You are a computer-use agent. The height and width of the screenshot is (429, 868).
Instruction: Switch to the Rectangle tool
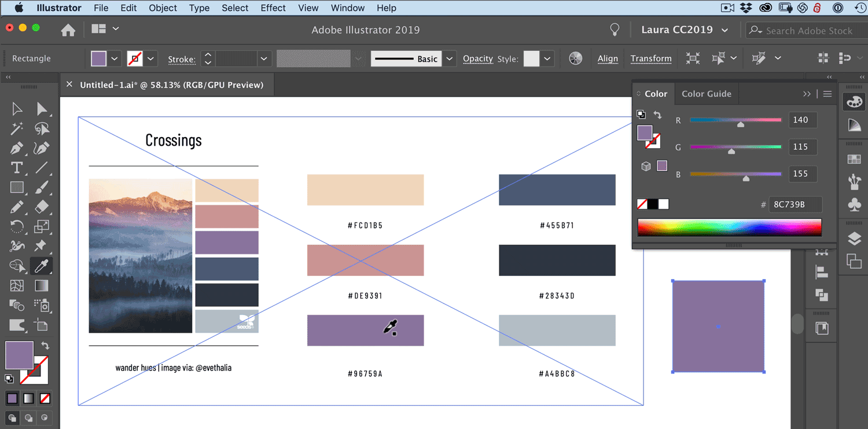(16, 187)
